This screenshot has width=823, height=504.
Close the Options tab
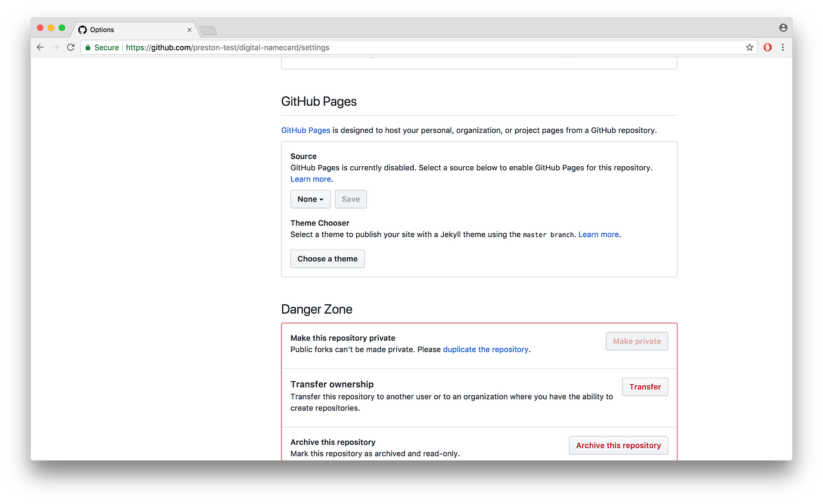coord(189,30)
